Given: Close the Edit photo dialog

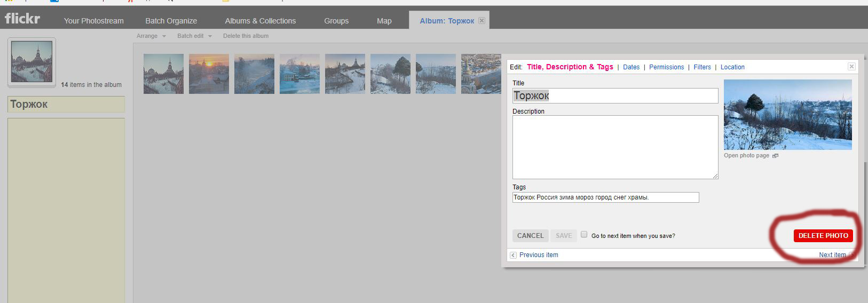Looking at the screenshot, I should pyautogui.click(x=851, y=67).
